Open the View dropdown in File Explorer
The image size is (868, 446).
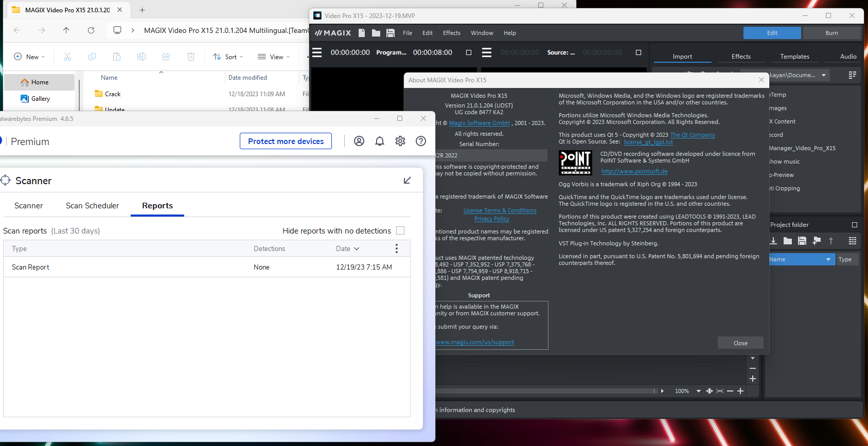pos(274,57)
